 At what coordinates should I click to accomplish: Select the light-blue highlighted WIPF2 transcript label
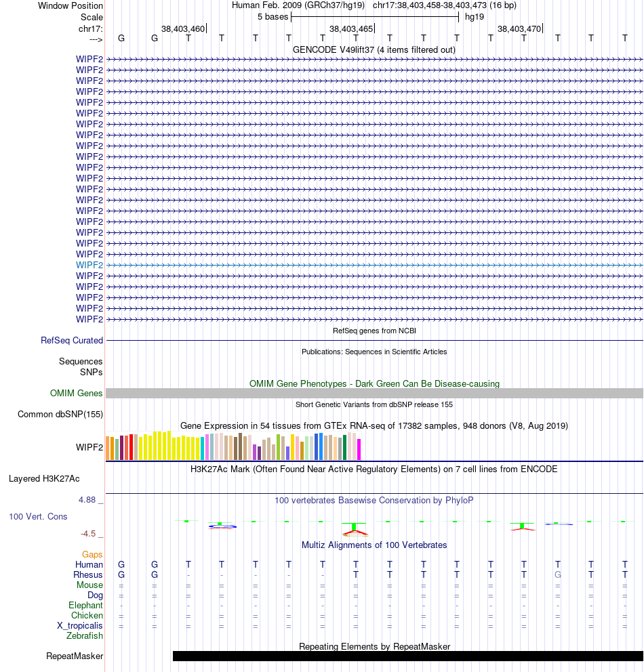(89, 265)
